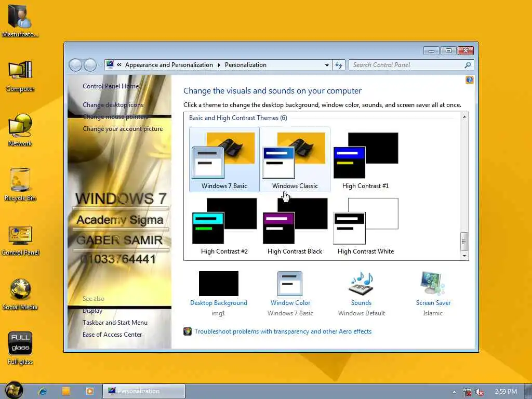Go to Control Panel Home
532x399 pixels.
[111, 86]
